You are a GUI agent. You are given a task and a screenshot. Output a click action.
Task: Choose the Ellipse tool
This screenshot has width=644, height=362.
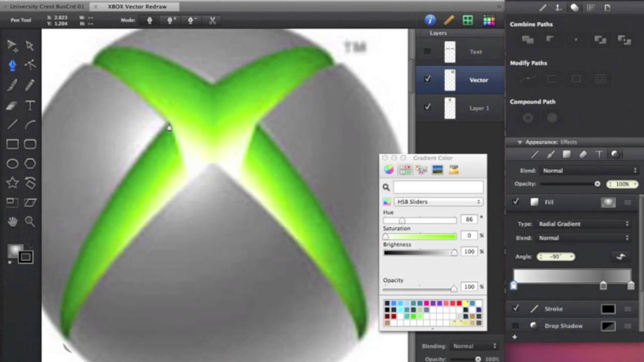click(x=13, y=164)
